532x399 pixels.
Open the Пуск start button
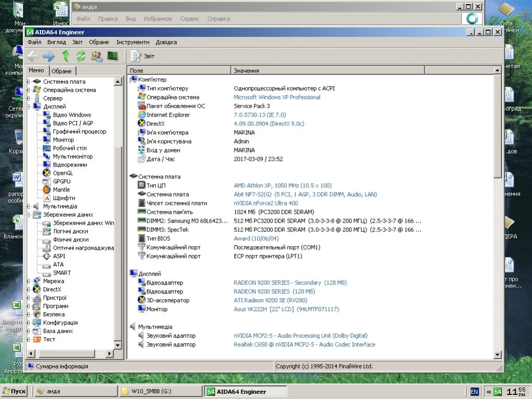tap(14, 392)
